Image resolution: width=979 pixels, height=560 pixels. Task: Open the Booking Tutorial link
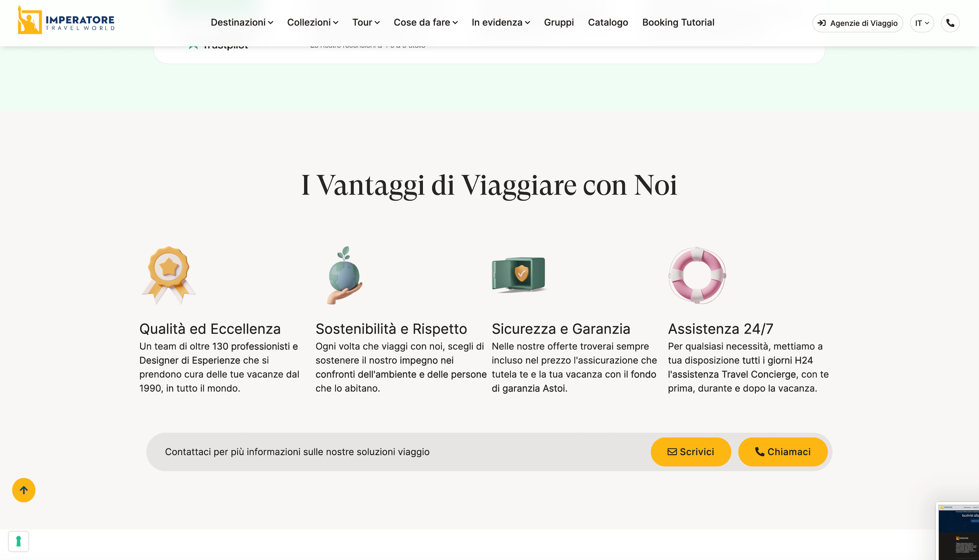point(678,23)
